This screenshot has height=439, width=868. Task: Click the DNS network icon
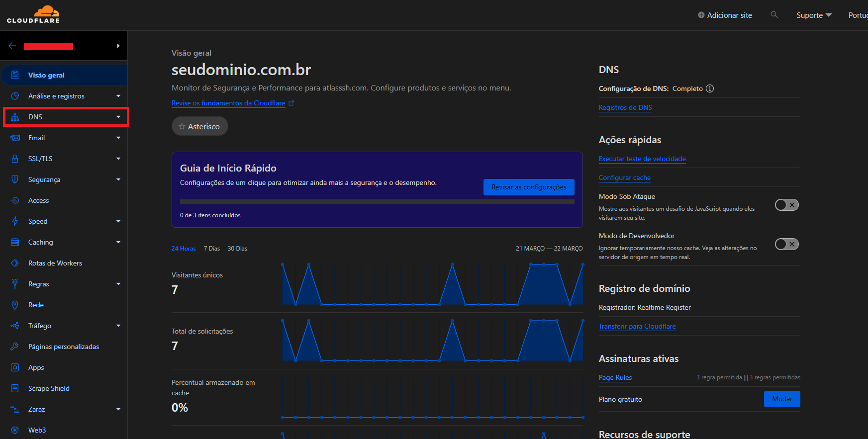click(15, 117)
